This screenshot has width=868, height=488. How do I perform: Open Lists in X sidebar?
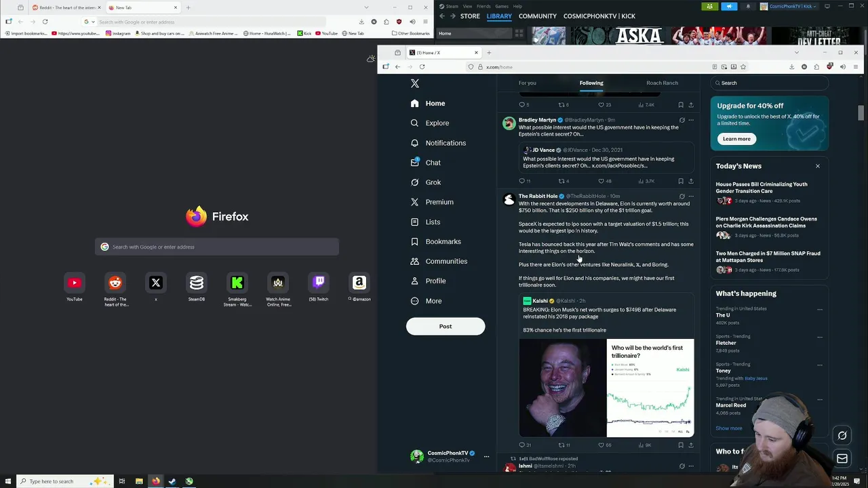click(425, 222)
